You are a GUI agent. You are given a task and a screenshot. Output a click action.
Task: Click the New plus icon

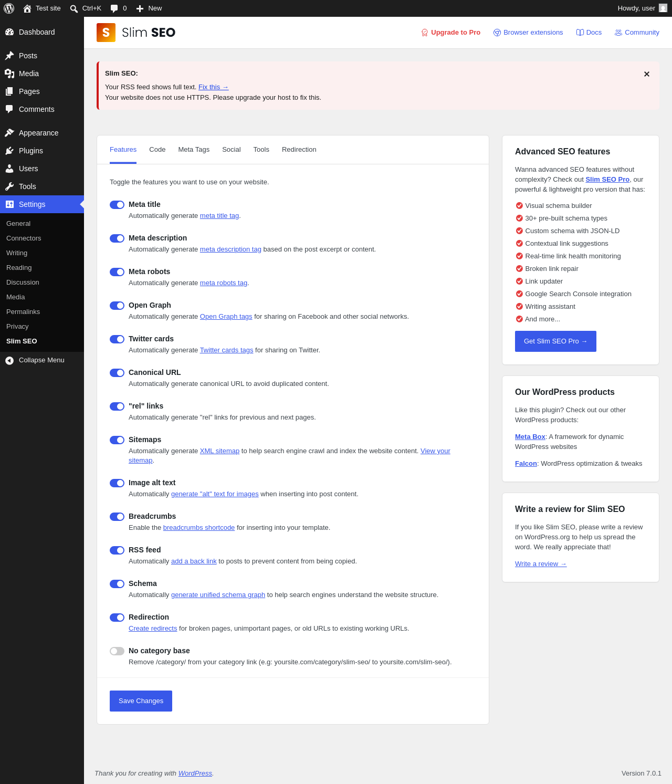pyautogui.click(x=140, y=8)
